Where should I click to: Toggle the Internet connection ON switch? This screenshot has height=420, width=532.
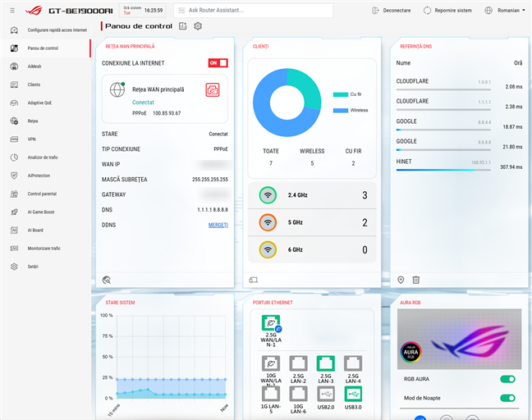click(218, 62)
